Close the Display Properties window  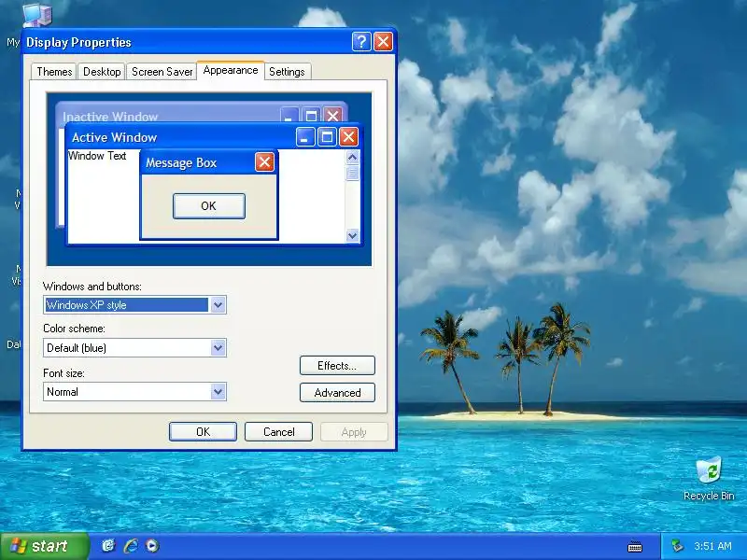click(x=383, y=42)
